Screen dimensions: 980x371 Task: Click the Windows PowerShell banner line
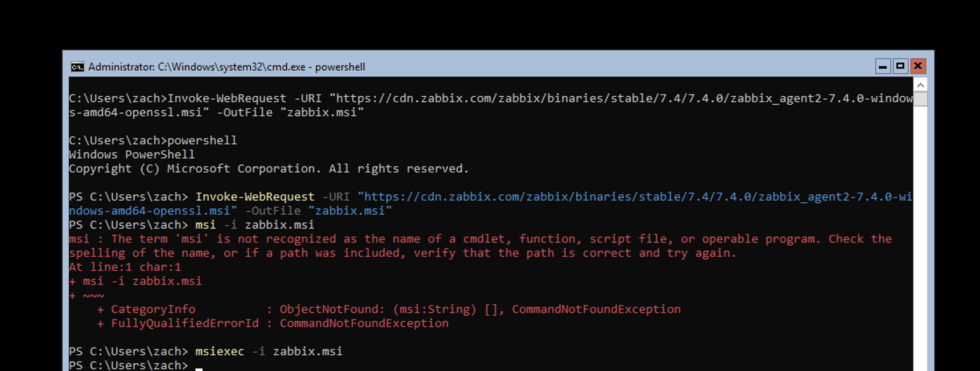(132, 154)
